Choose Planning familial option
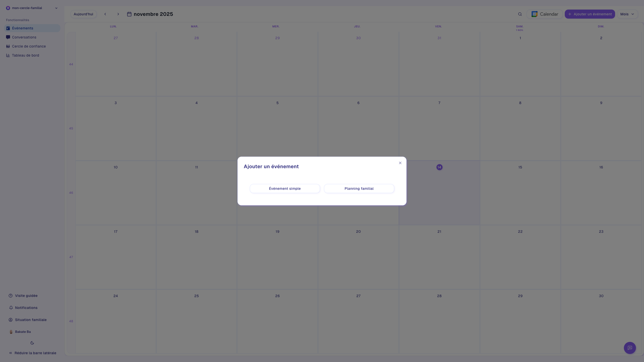The image size is (644, 362). (x=359, y=189)
